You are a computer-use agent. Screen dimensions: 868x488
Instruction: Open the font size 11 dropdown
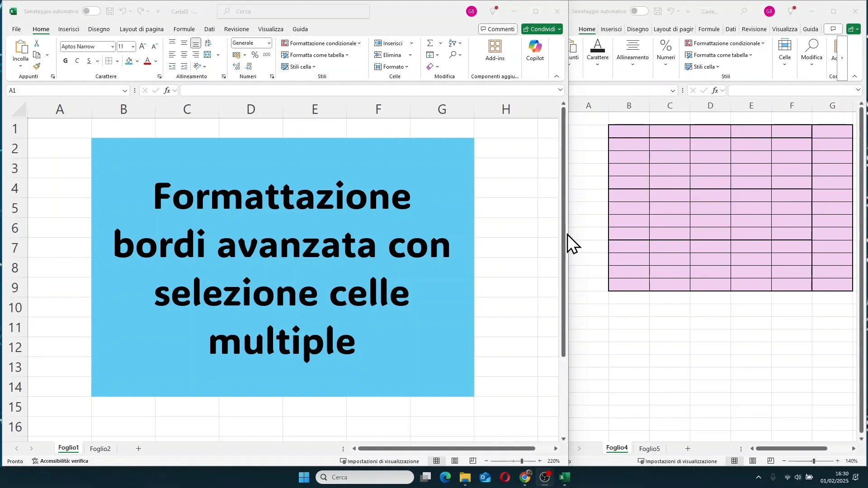point(133,47)
